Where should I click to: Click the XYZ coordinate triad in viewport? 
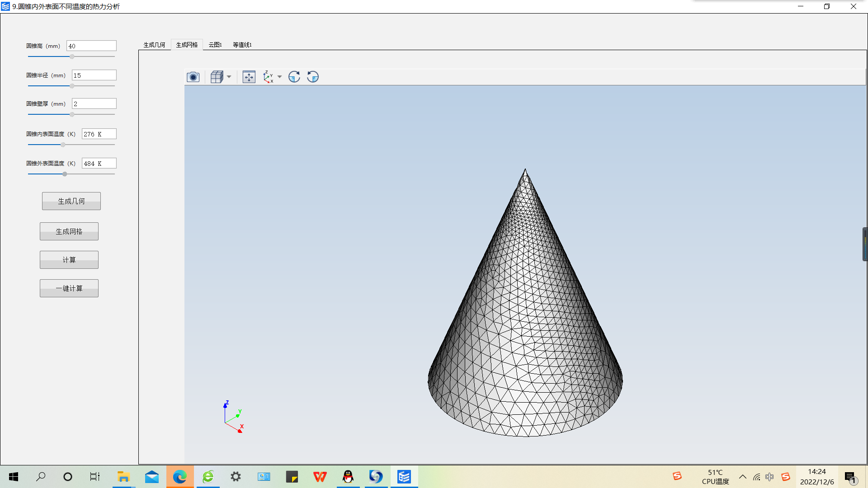click(x=233, y=417)
